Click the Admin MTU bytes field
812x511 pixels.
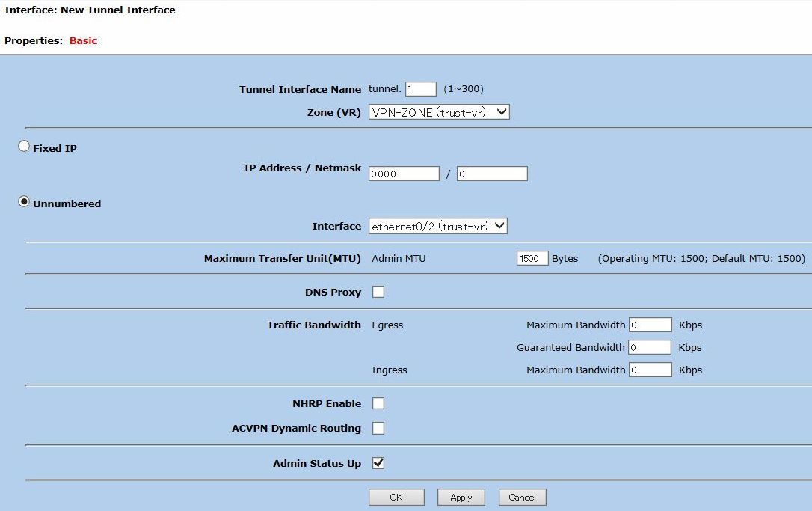(x=532, y=258)
